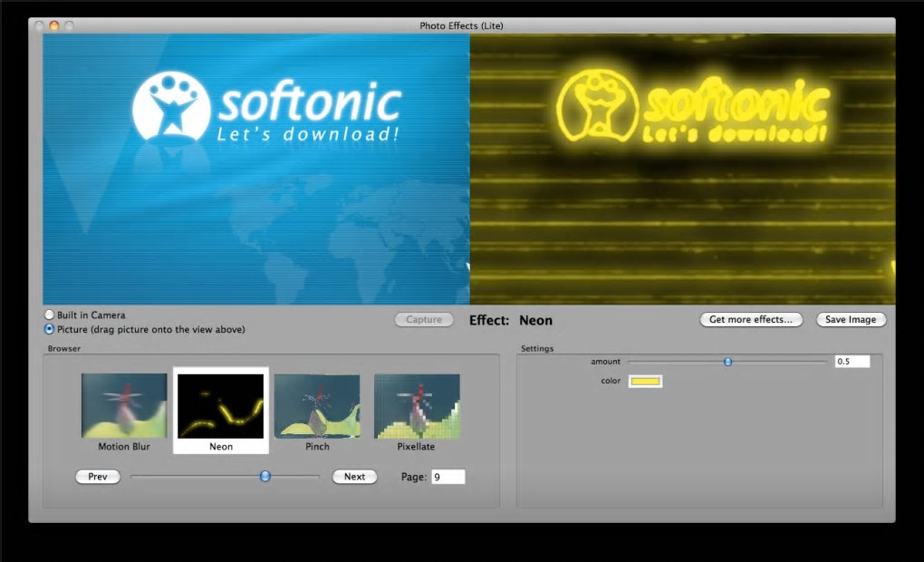Select the Picture source radio button

click(50, 329)
